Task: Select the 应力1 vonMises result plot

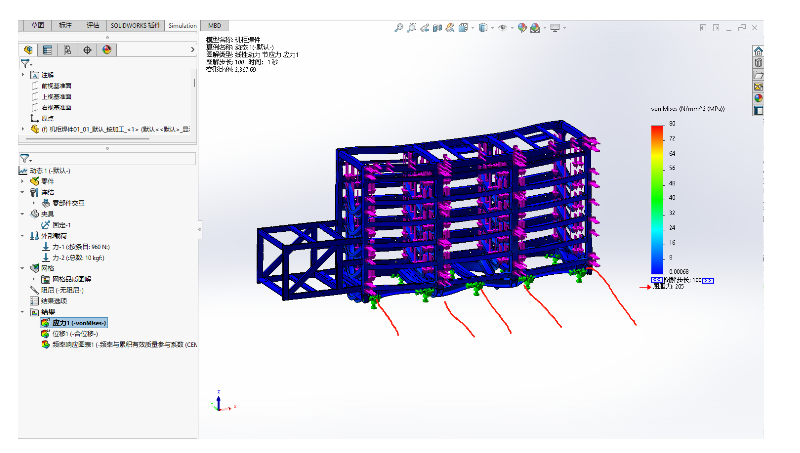Action: click(x=78, y=323)
